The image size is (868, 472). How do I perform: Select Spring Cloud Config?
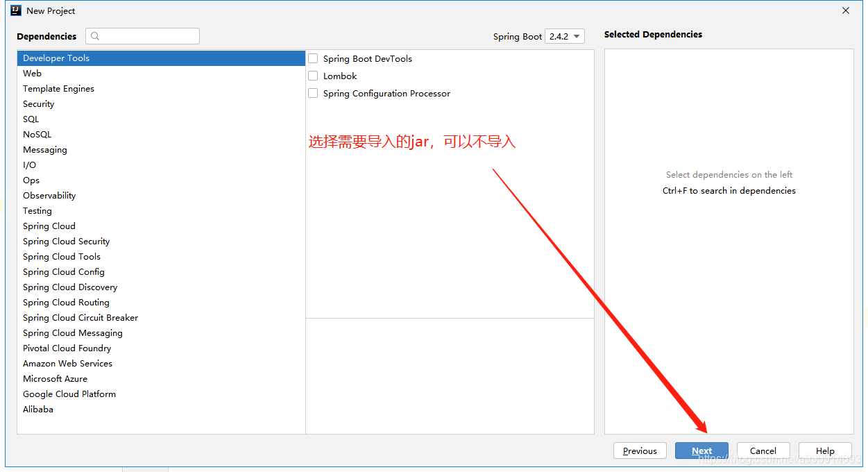(161, 272)
